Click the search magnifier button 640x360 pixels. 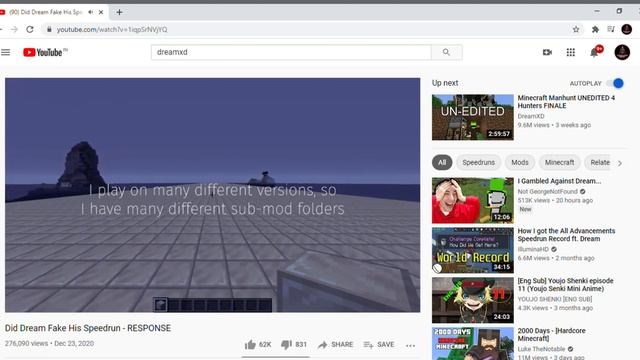tap(447, 52)
